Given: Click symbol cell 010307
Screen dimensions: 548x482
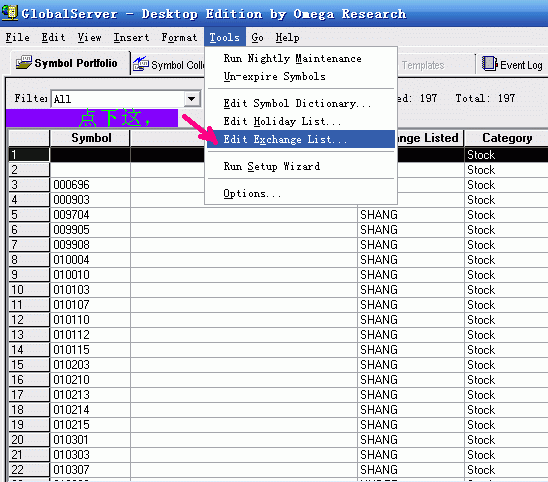Looking at the screenshot, I should point(90,469).
